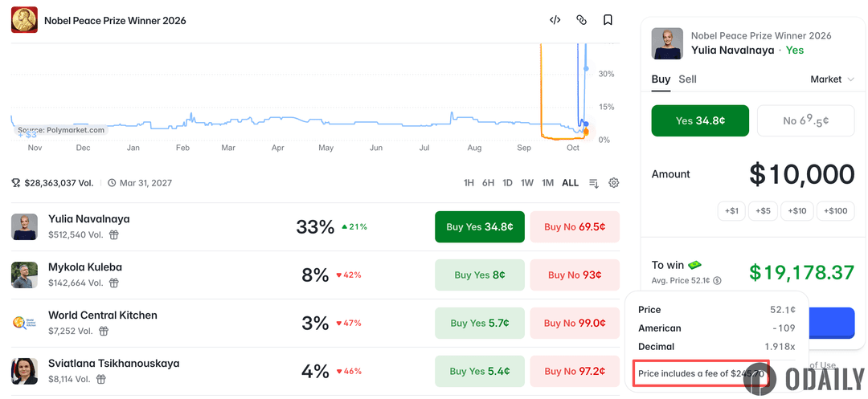Click the gift icon under World Central Kitchen

point(104,331)
